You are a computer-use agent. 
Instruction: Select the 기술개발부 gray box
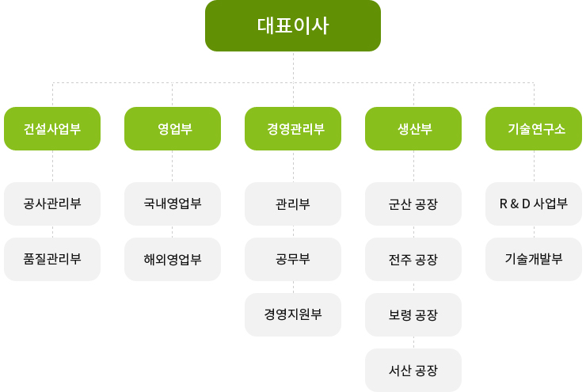(x=534, y=259)
